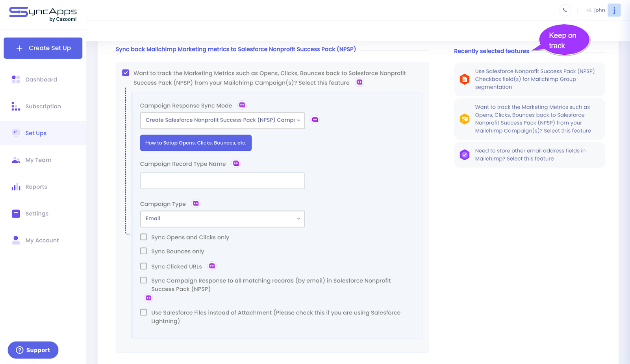Click yellow hexagon icon for Marketing Metrics feature
Image resolution: width=630 pixels, height=364 pixels.
pyautogui.click(x=465, y=119)
